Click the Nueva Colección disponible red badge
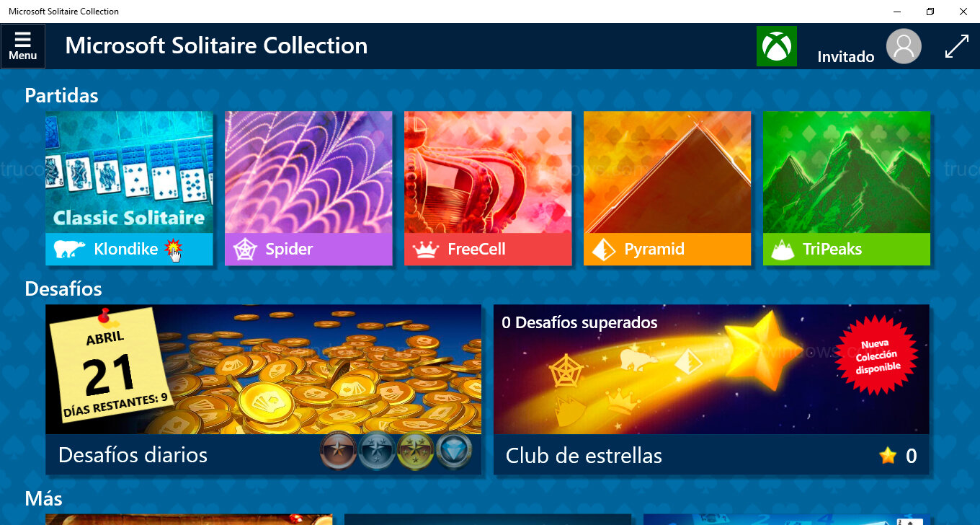The image size is (980, 525). click(x=877, y=356)
